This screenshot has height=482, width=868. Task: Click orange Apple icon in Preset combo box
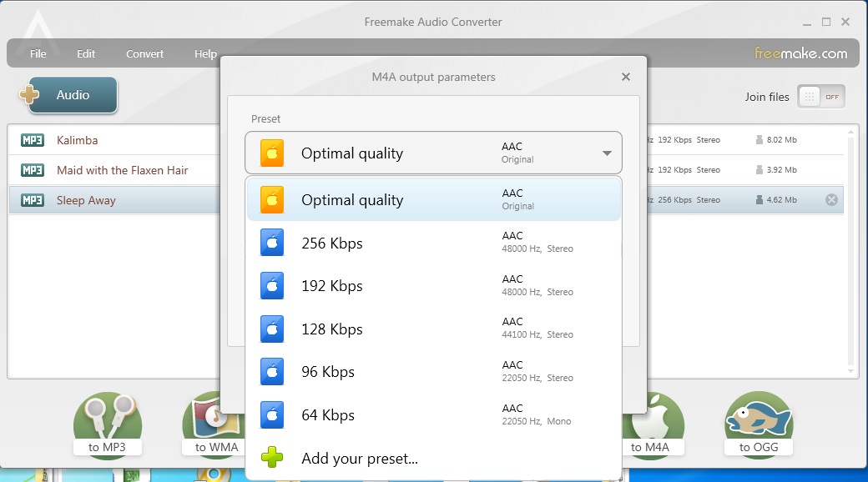tap(272, 153)
